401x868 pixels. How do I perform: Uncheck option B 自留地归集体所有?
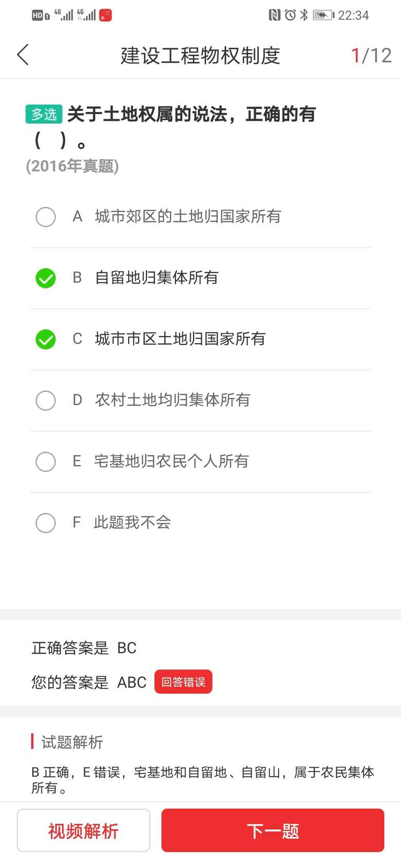pyautogui.click(x=46, y=278)
